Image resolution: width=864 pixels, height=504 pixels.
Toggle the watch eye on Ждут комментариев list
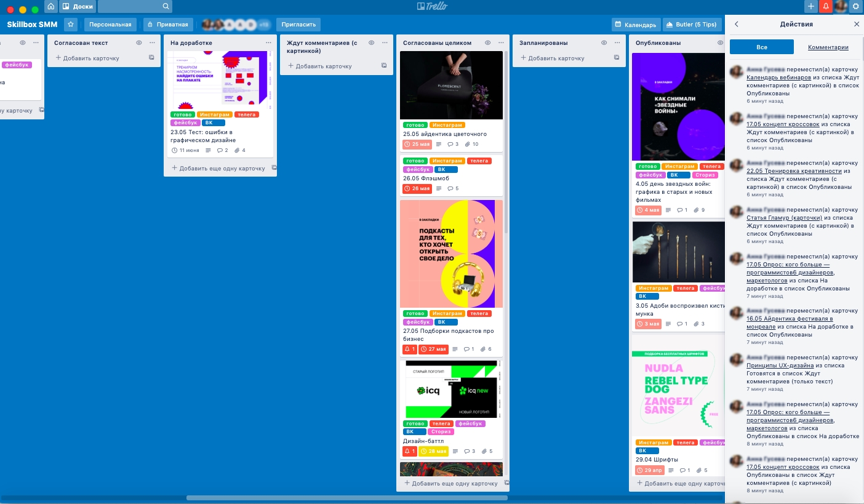(371, 42)
